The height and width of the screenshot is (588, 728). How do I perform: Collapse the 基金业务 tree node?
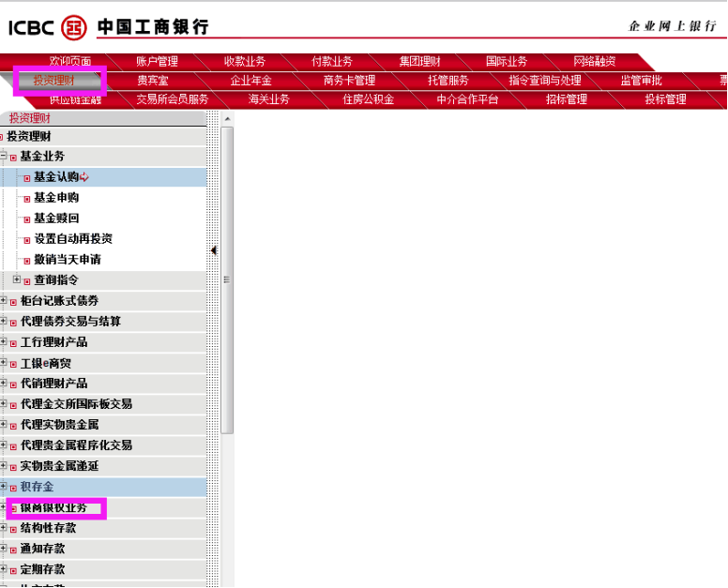tap(4, 157)
